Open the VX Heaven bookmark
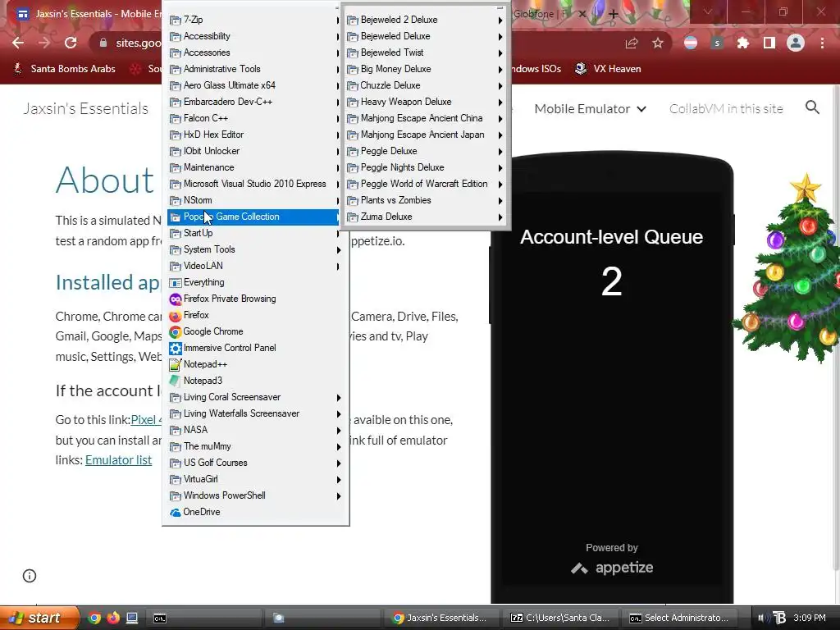The width and height of the screenshot is (840, 630). pos(608,69)
